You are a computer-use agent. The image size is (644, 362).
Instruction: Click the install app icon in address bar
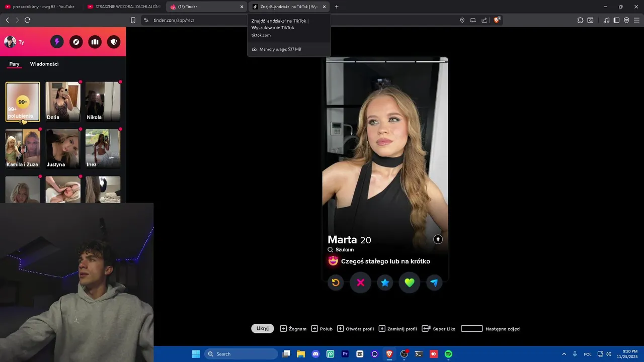tap(473, 20)
